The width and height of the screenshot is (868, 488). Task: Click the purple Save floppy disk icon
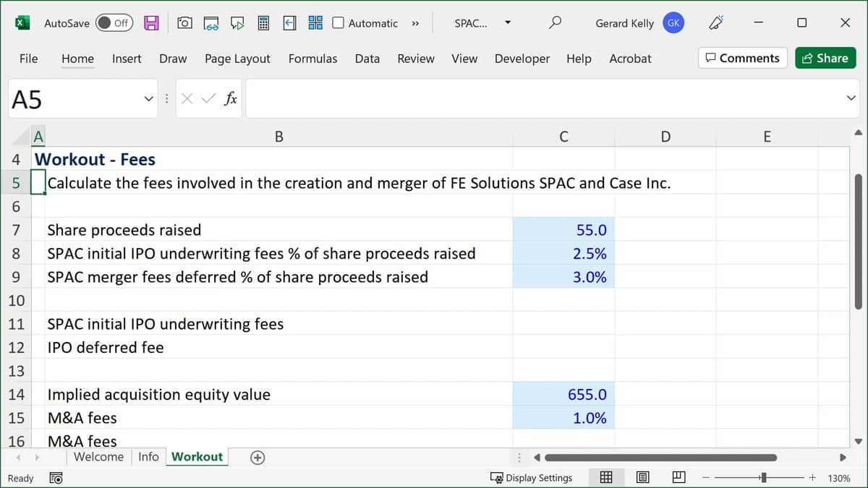click(x=151, y=23)
